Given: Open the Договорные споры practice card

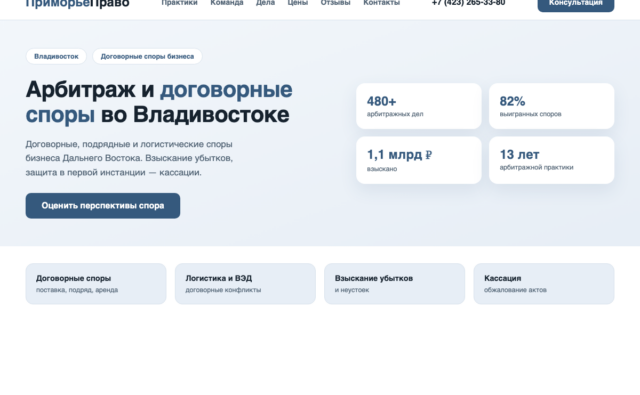Looking at the screenshot, I should (x=96, y=284).
